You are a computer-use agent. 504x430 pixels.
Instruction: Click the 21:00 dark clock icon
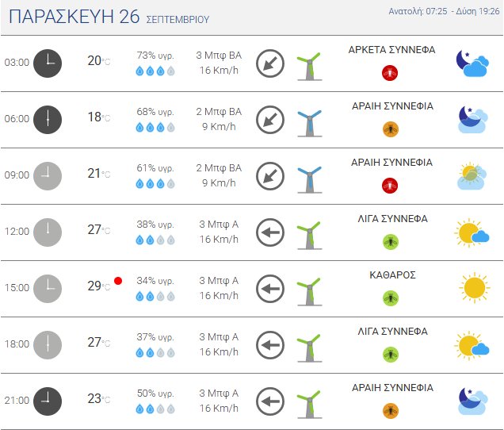point(48,401)
